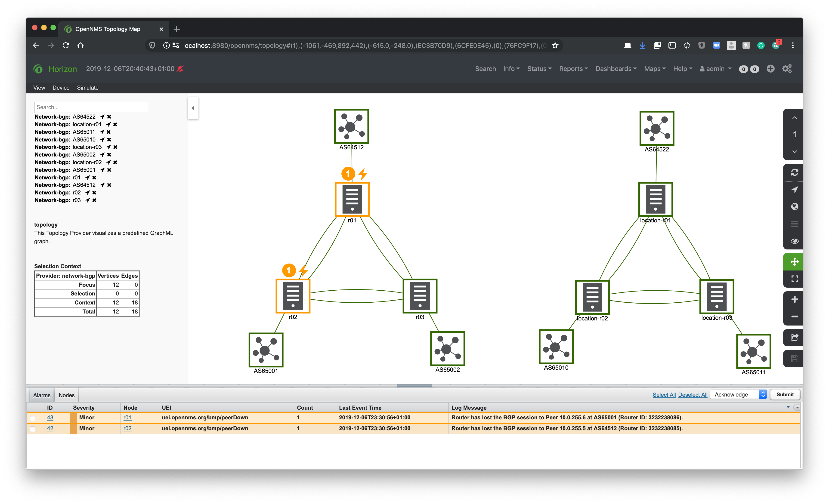Click the Select All link
The height and width of the screenshot is (504, 829).
click(x=664, y=395)
